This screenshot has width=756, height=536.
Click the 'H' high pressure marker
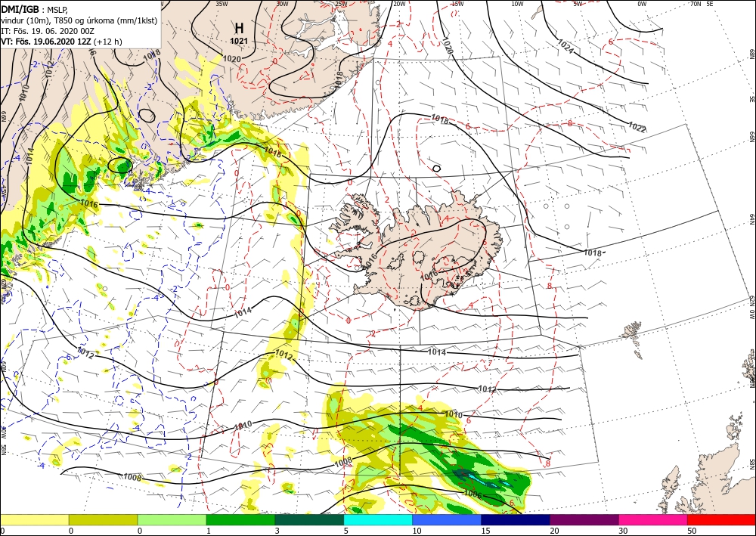click(239, 28)
